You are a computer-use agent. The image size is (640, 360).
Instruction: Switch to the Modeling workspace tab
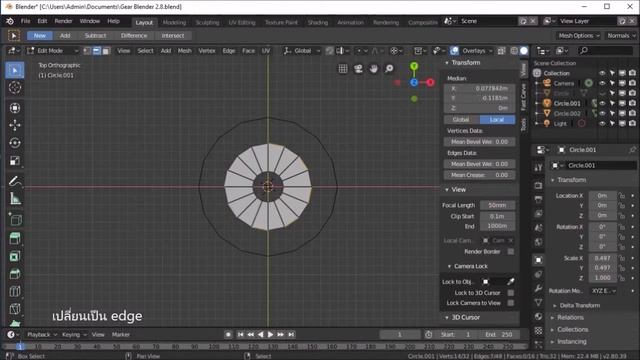174,22
